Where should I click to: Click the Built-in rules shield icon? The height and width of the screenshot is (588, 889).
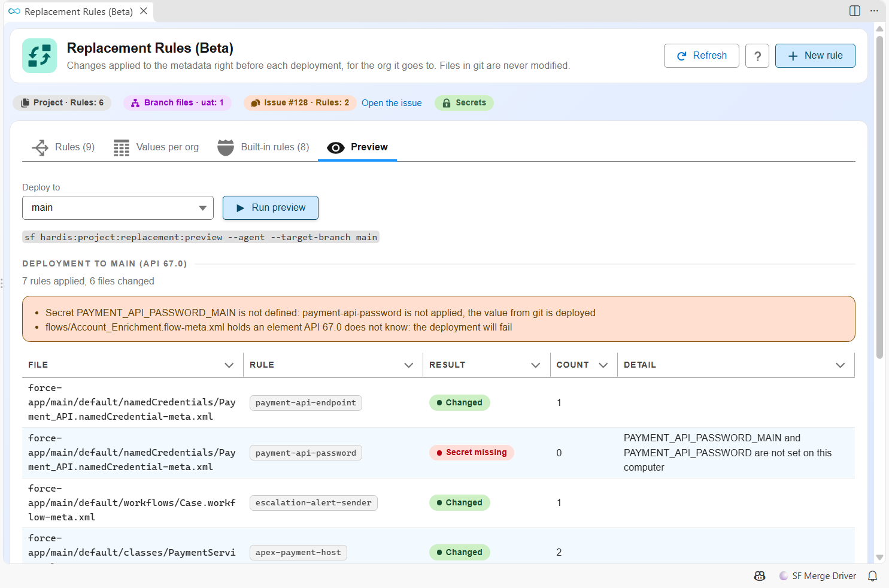point(226,147)
